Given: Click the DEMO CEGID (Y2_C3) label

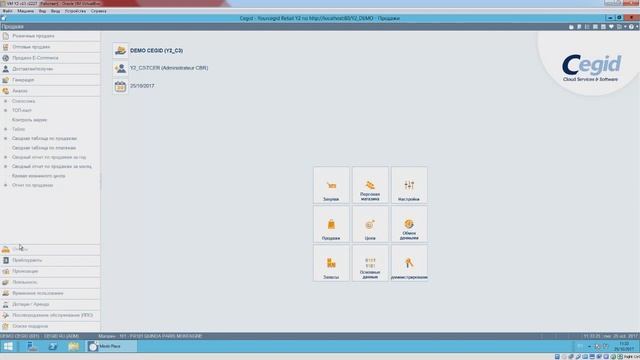Looking at the screenshot, I should 156,51.
